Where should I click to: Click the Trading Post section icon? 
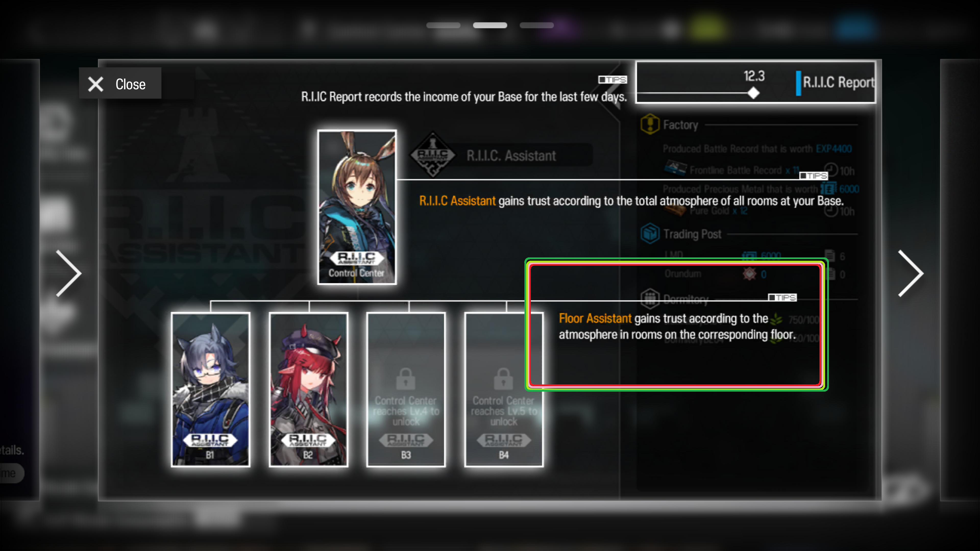(650, 233)
